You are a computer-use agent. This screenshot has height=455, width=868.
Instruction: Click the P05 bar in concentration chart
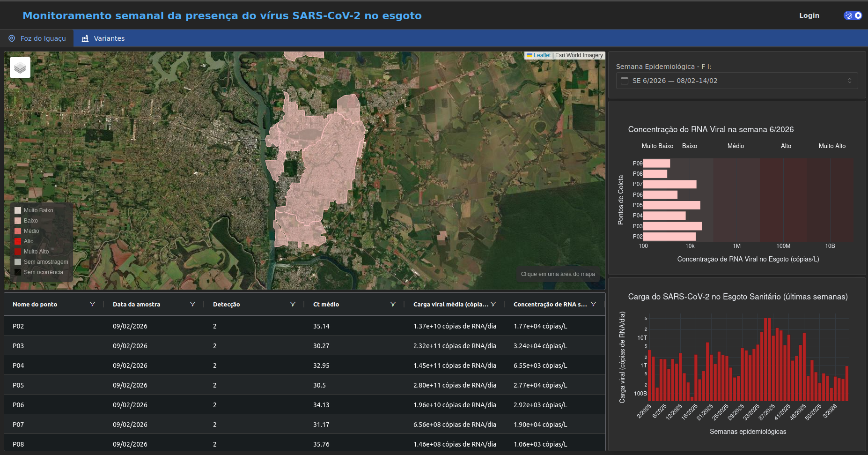[671, 205]
